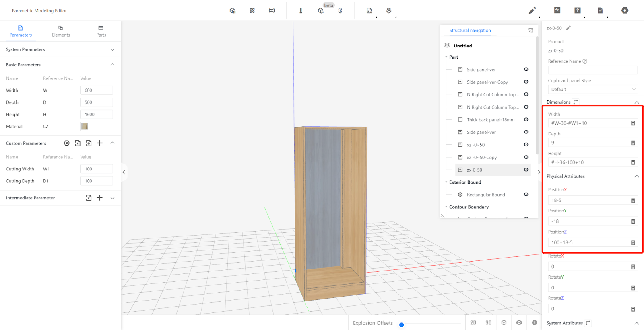Hide the Side panel-ver-Copy part
644x330 pixels.
click(526, 82)
